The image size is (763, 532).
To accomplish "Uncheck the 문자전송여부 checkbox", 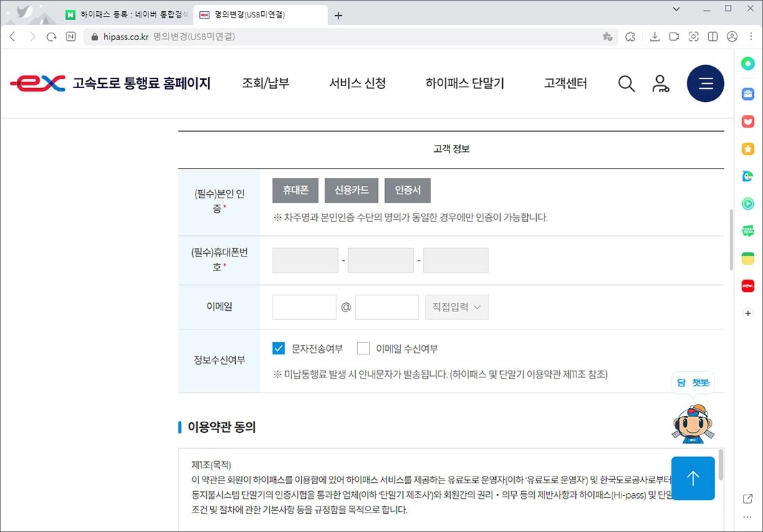I will click(279, 348).
